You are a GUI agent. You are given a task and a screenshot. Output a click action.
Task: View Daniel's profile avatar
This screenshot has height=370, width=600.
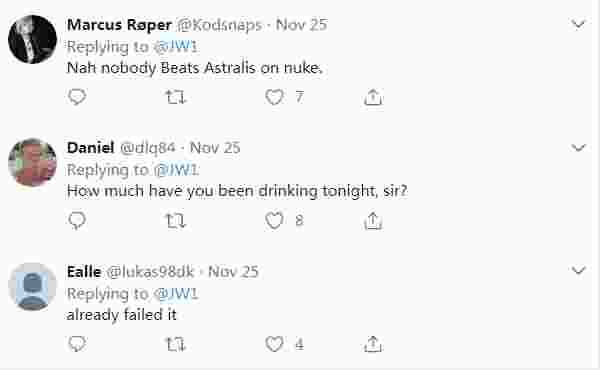[33, 162]
